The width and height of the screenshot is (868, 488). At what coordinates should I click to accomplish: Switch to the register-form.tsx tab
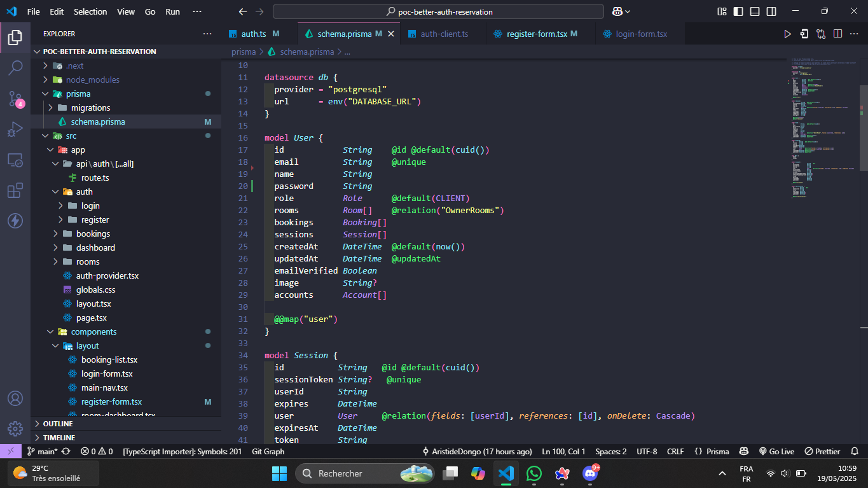(536, 34)
